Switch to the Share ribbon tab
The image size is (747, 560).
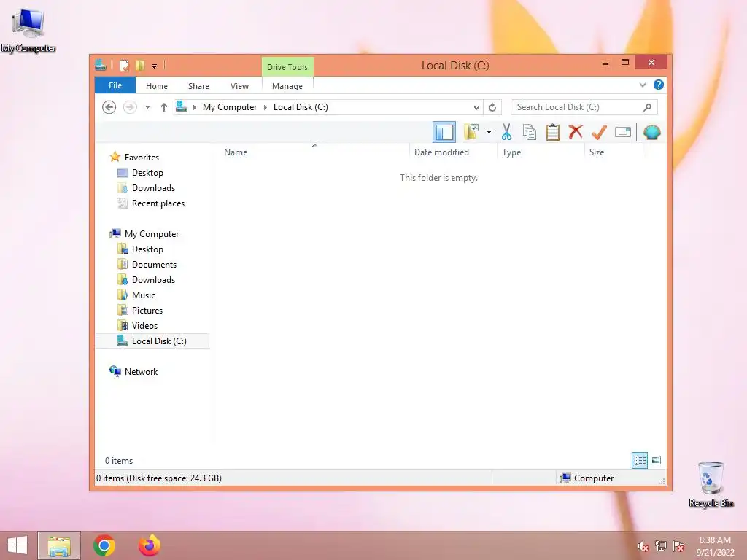(x=198, y=86)
